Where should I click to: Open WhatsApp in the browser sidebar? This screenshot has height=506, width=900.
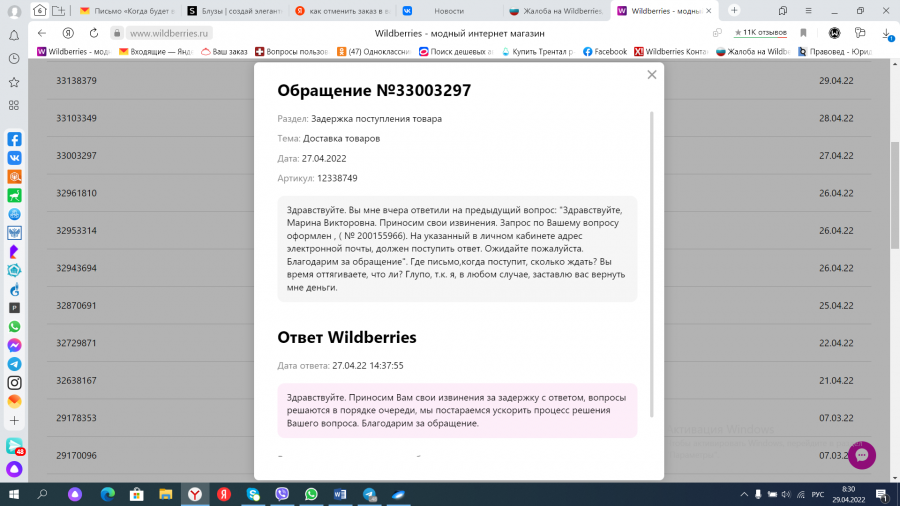pyautogui.click(x=14, y=326)
